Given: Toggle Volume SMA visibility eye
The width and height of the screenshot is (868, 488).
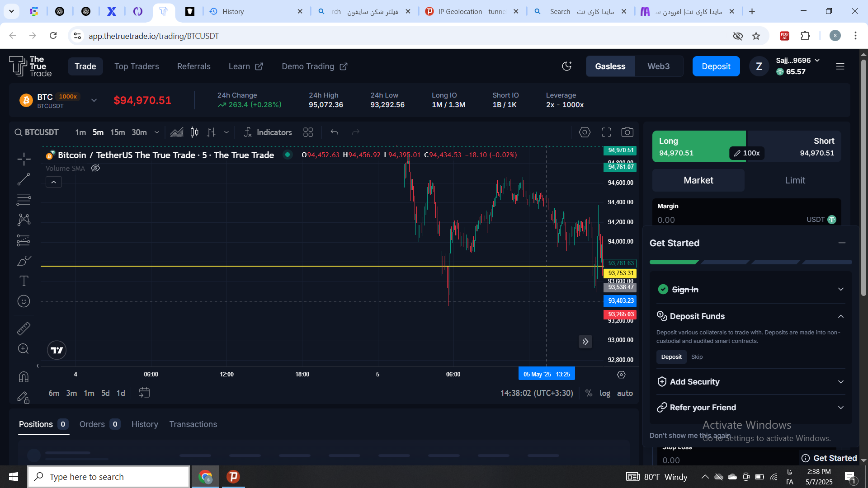Looking at the screenshot, I should pyautogui.click(x=95, y=168).
